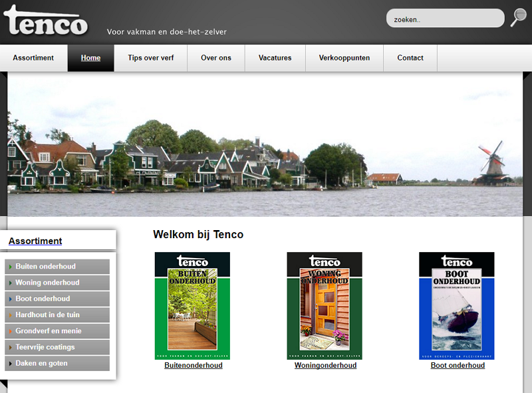Follow the Buitenonderhoud link
The width and height of the screenshot is (532, 393).
pyautogui.click(x=194, y=366)
